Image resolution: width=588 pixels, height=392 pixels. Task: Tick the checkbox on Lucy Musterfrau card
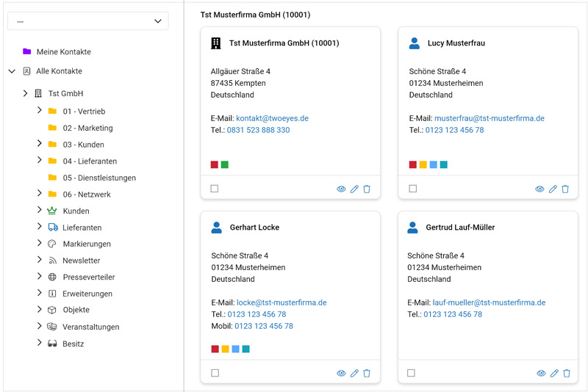[x=412, y=189]
